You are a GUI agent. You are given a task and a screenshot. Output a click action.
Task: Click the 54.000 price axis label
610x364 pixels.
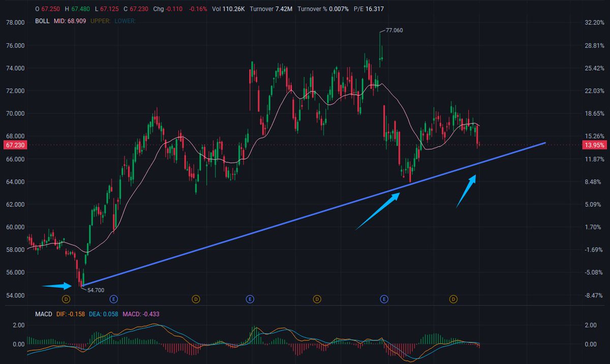click(16, 295)
